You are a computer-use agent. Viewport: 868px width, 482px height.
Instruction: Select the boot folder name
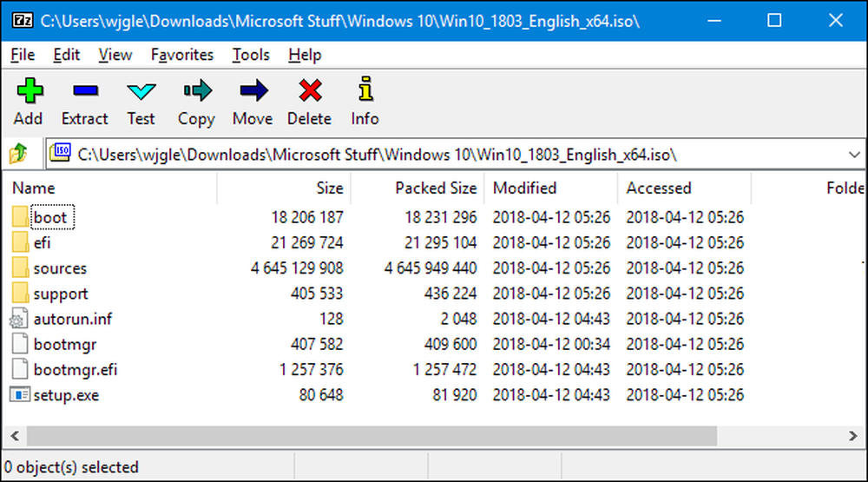click(50, 218)
